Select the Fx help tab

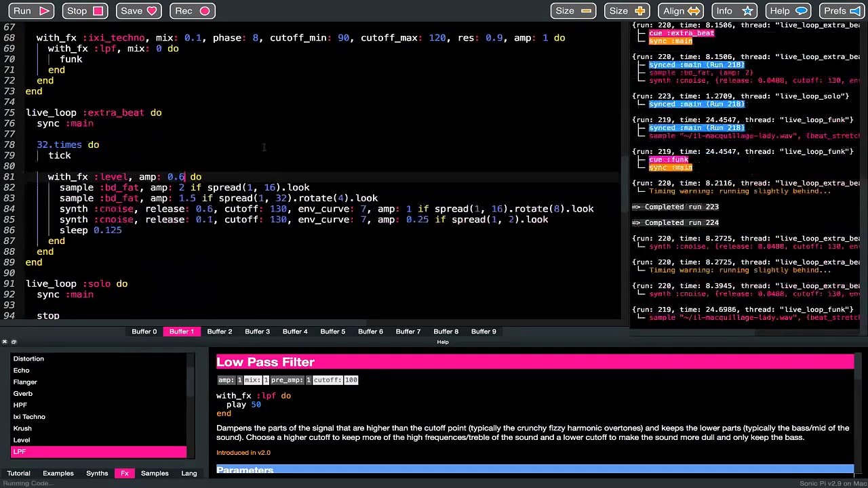[x=125, y=473]
